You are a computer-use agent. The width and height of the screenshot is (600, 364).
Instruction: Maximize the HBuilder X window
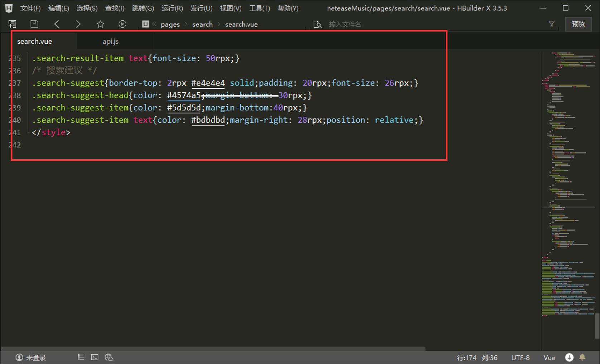(x=566, y=8)
